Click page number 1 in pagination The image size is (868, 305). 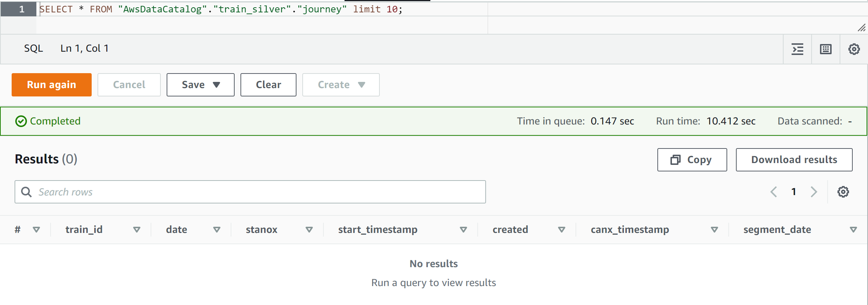pos(794,192)
